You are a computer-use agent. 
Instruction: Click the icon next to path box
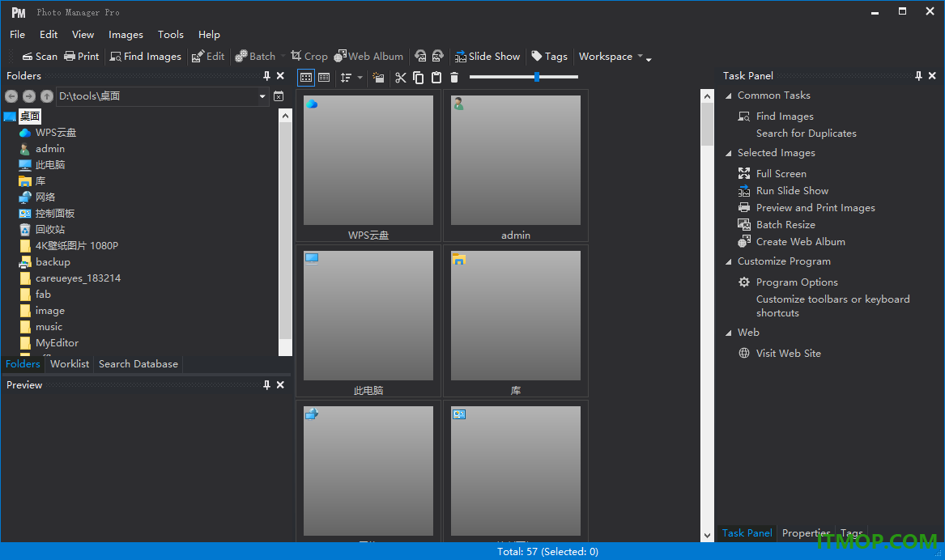279,96
